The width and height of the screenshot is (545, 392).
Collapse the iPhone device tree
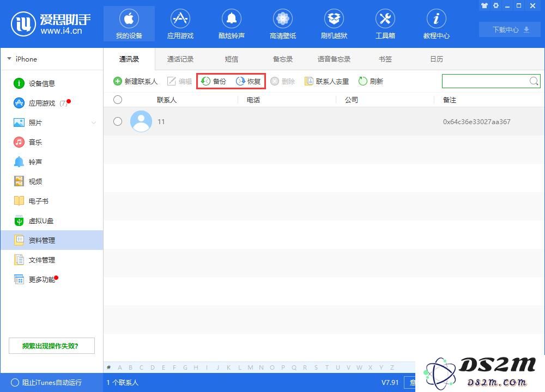[9, 59]
